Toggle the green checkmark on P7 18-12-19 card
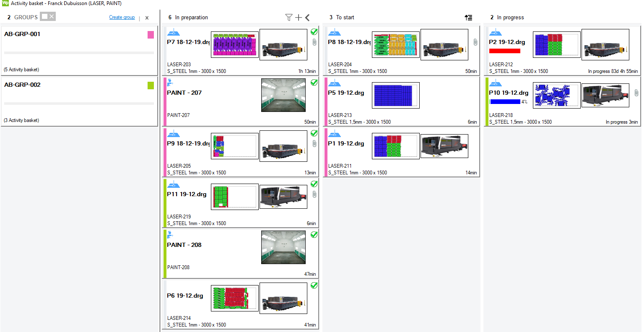This screenshot has width=644, height=332. coord(314,32)
